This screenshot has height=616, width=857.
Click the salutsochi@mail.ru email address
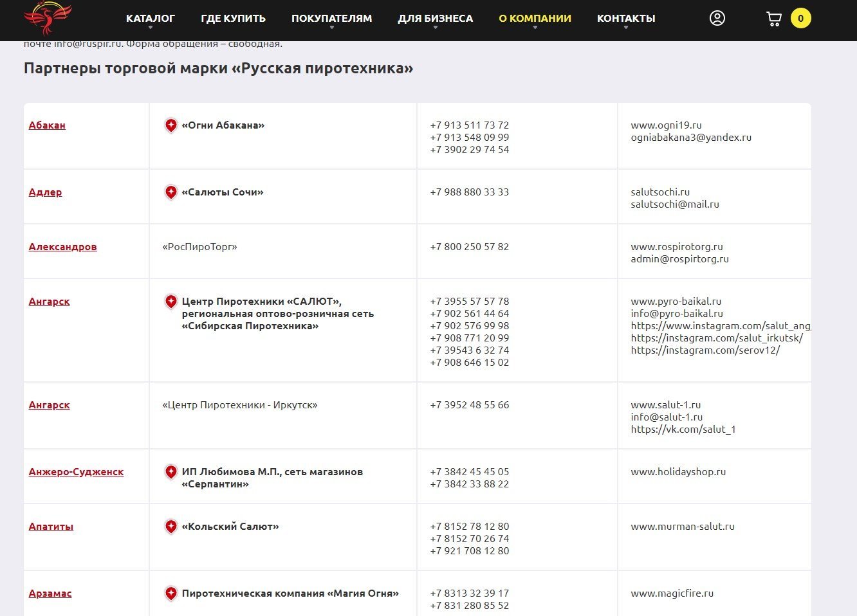pyautogui.click(x=675, y=204)
